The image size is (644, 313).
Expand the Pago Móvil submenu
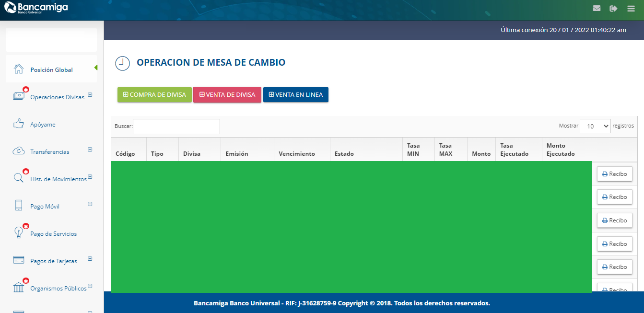click(90, 204)
